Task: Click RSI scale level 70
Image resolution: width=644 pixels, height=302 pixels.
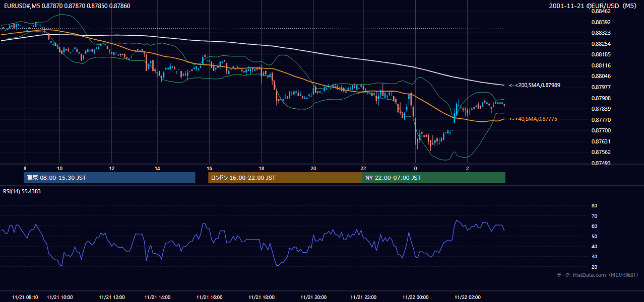Action: [x=594, y=216]
